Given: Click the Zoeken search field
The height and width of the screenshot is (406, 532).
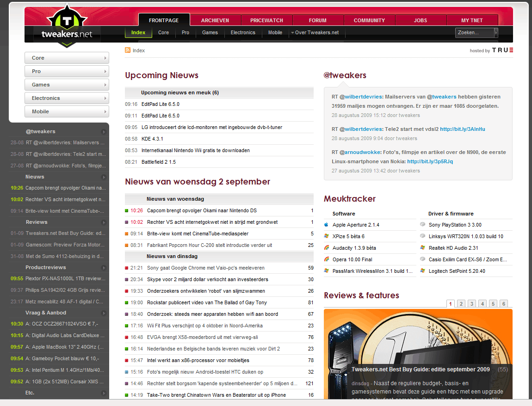Looking at the screenshot, I should tap(475, 32).
